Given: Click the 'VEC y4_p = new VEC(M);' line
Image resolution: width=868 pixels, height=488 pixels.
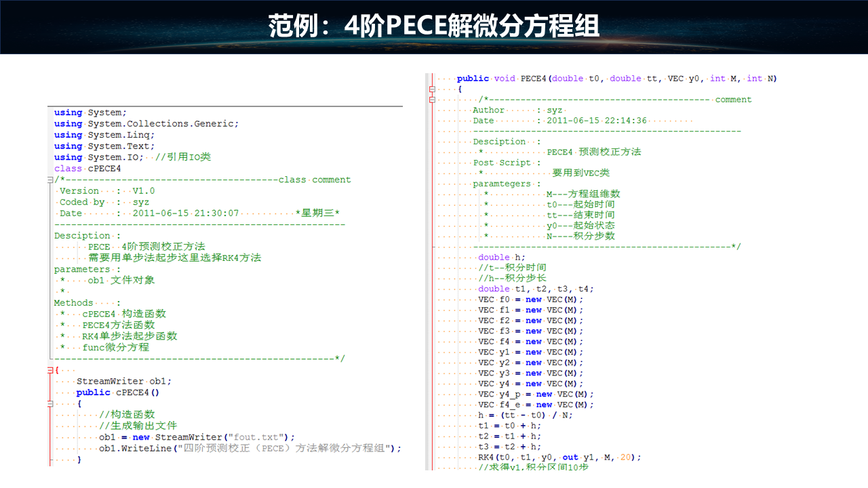Looking at the screenshot, I should [536, 394].
